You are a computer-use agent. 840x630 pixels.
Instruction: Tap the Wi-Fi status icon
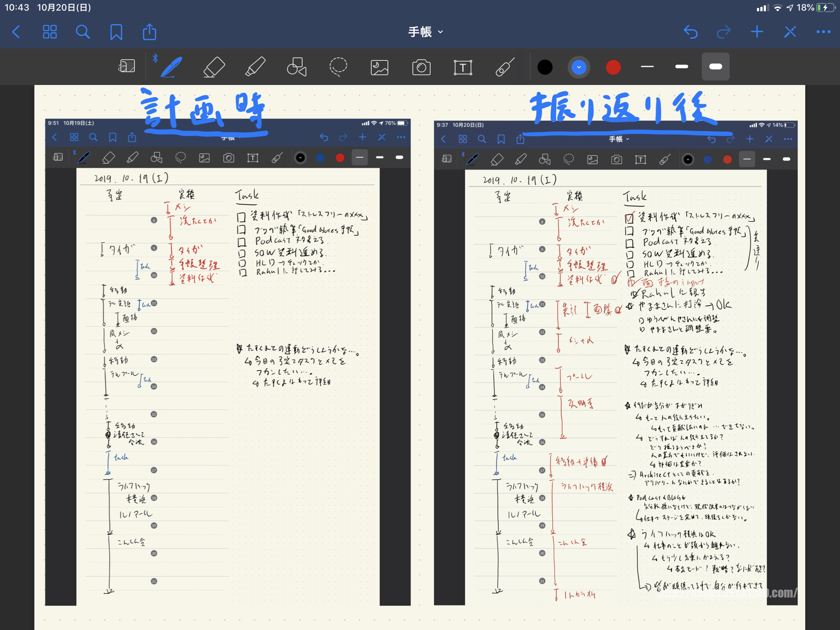pos(777,8)
